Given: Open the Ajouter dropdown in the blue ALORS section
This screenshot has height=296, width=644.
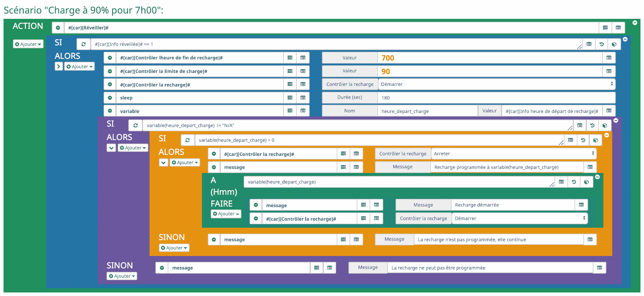Looking at the screenshot, I should (x=79, y=66).
